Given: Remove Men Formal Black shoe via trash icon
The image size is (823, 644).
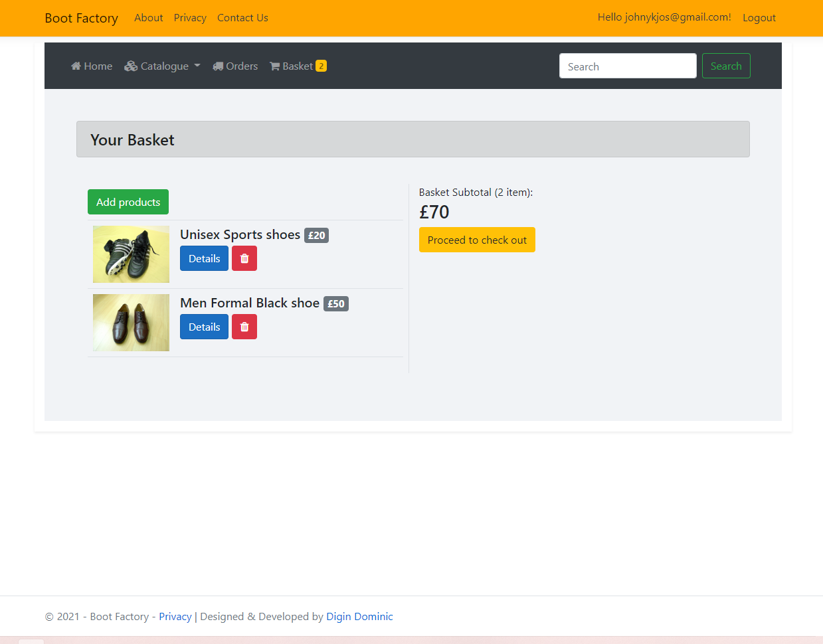Looking at the screenshot, I should [244, 327].
